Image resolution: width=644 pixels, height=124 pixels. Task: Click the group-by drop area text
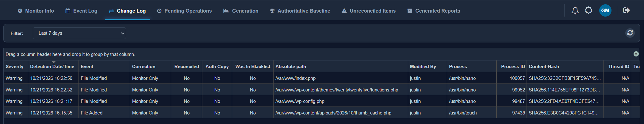click(x=70, y=54)
